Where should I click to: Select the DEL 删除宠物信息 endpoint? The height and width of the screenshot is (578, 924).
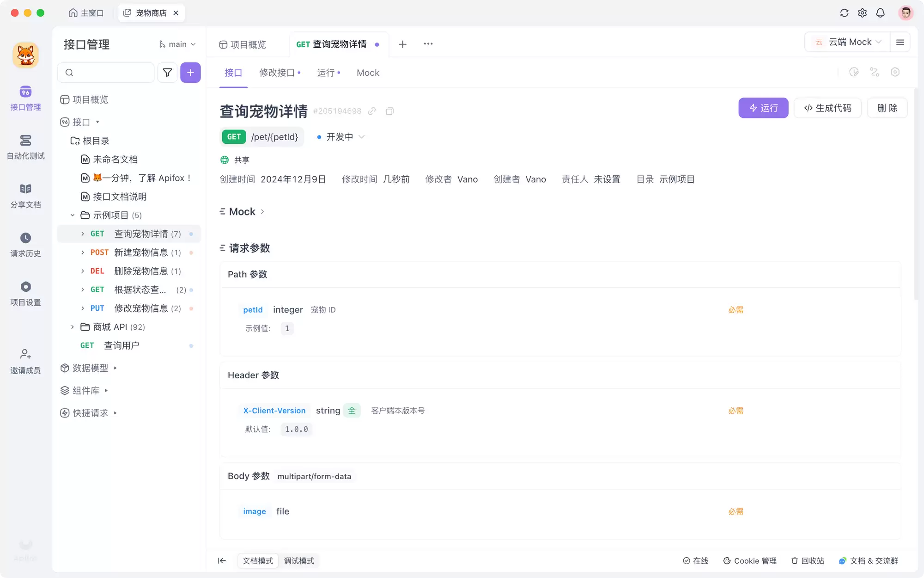click(129, 271)
